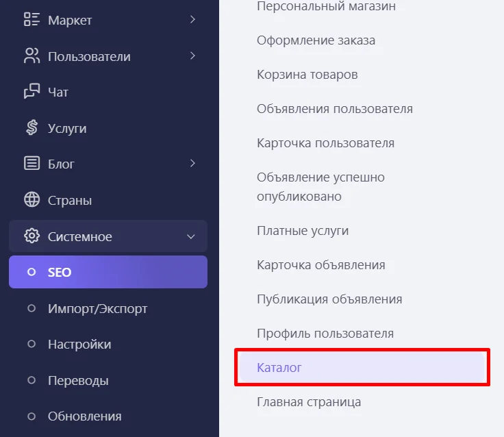Click the Блог document icon
Screen dimensions: 504x437
pyautogui.click(x=32, y=164)
